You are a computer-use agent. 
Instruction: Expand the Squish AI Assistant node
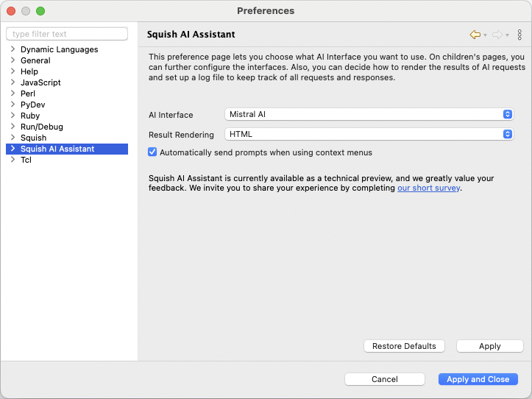click(x=13, y=149)
